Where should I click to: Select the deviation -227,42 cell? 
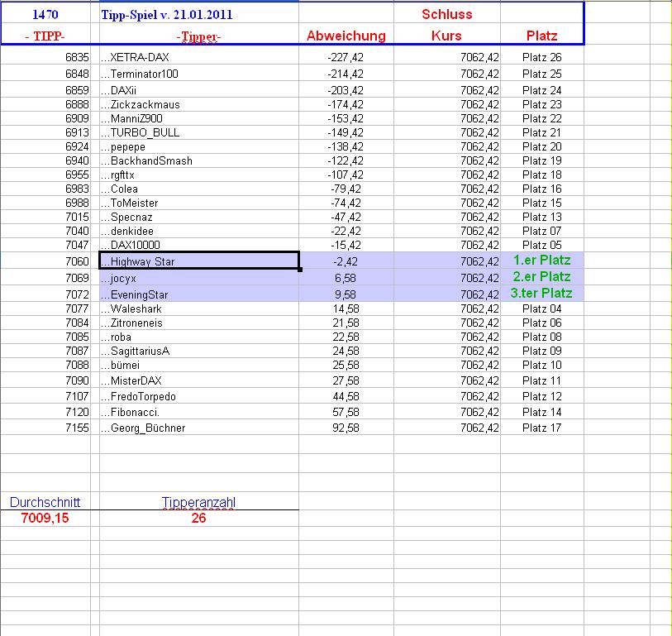click(x=346, y=57)
